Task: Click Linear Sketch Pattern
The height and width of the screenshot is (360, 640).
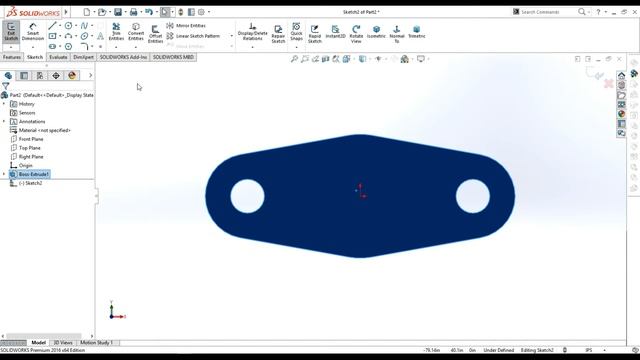Action: pos(193,36)
